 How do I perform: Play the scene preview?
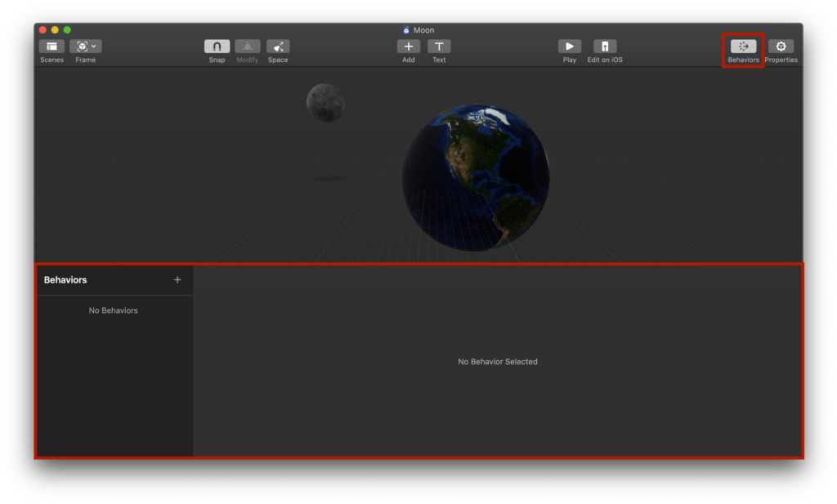pyautogui.click(x=570, y=47)
